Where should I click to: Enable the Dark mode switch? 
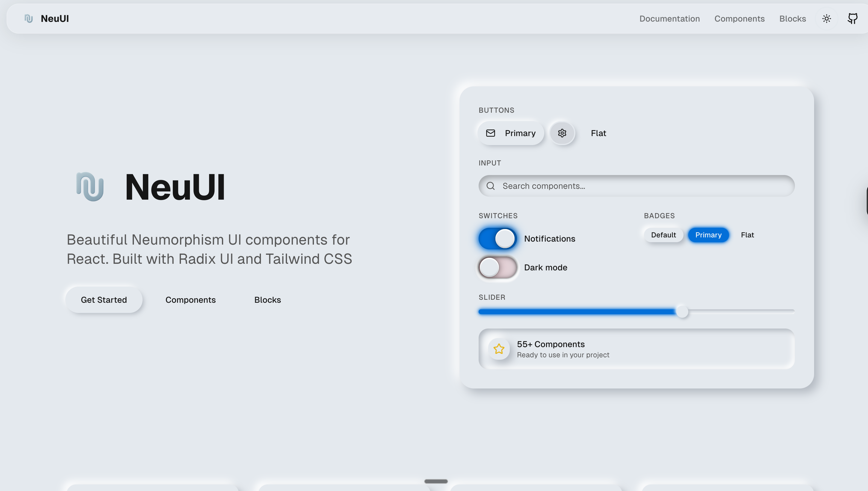click(x=497, y=267)
